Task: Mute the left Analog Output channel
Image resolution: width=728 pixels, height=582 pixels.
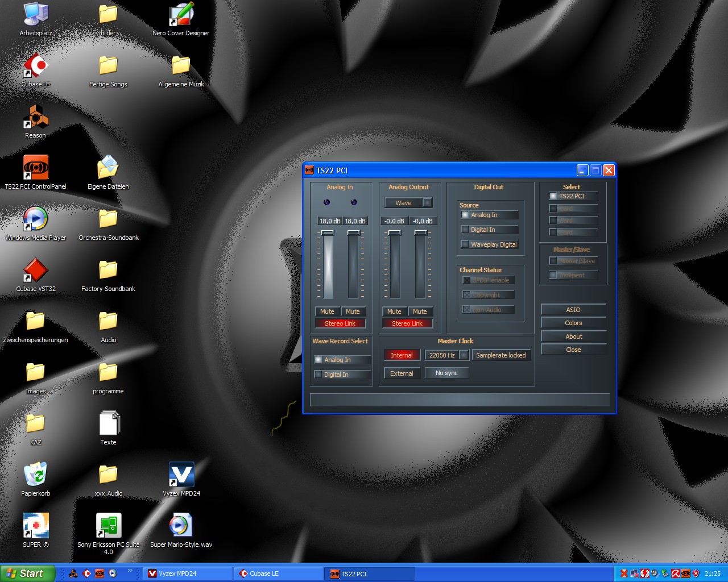Action: click(394, 311)
